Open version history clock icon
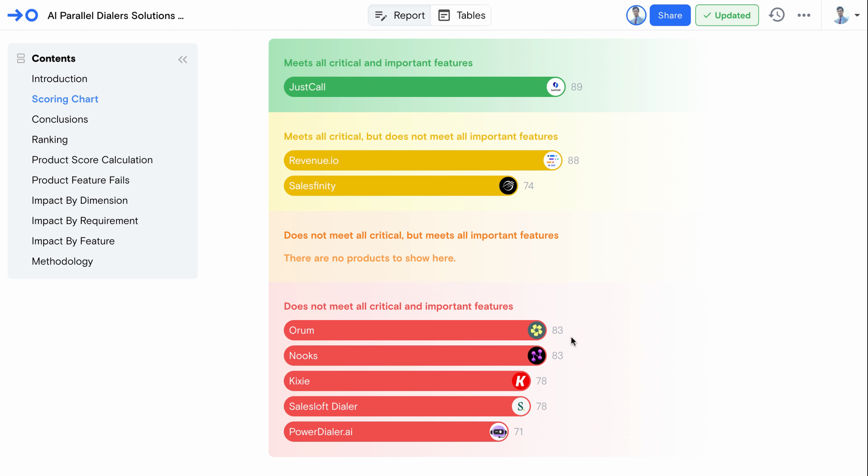 point(776,15)
